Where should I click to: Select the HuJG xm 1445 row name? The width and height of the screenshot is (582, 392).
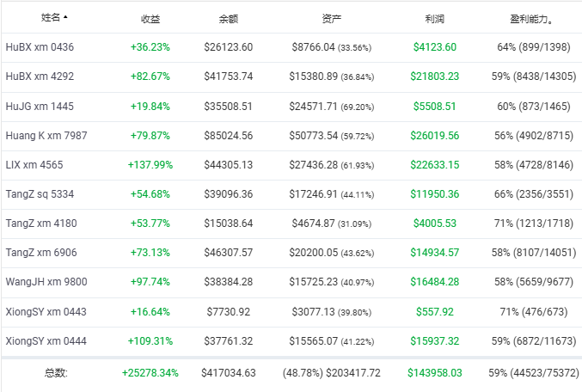tap(40, 107)
